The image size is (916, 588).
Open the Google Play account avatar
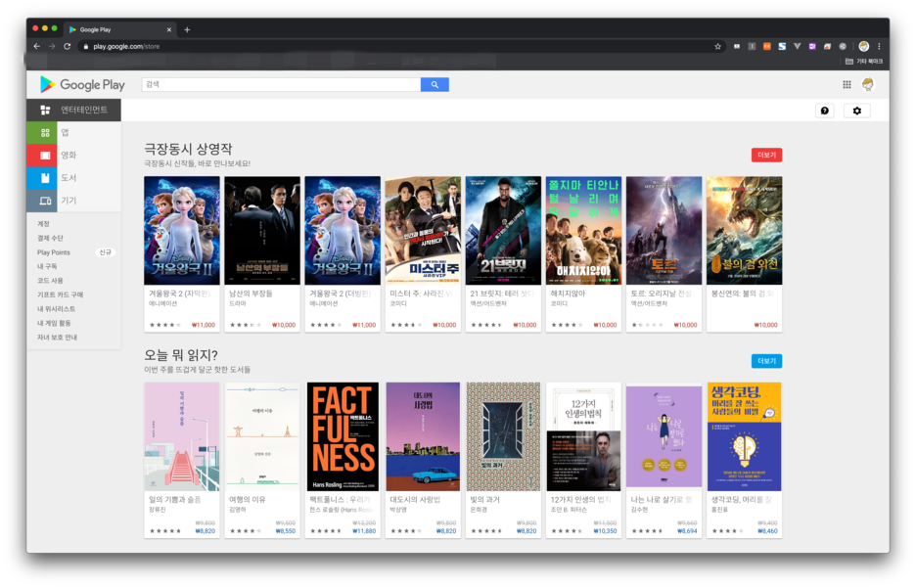coord(867,85)
